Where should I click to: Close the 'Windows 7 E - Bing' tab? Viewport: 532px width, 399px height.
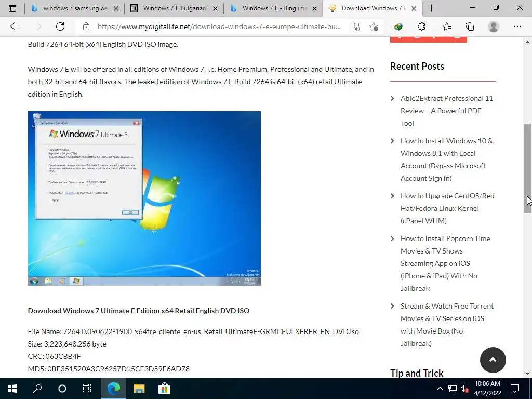pos(314,8)
